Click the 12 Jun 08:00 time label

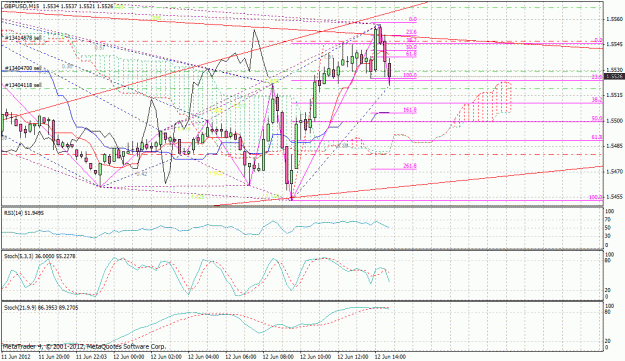(278, 357)
